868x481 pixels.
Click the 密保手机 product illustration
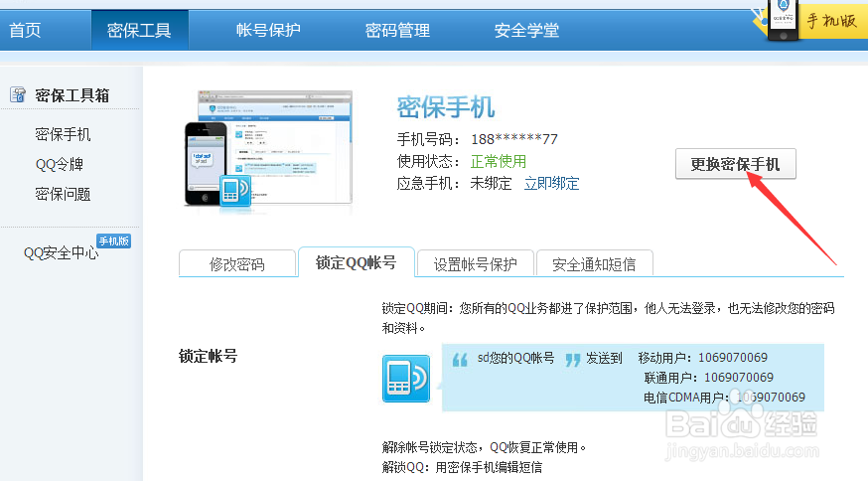(268, 148)
